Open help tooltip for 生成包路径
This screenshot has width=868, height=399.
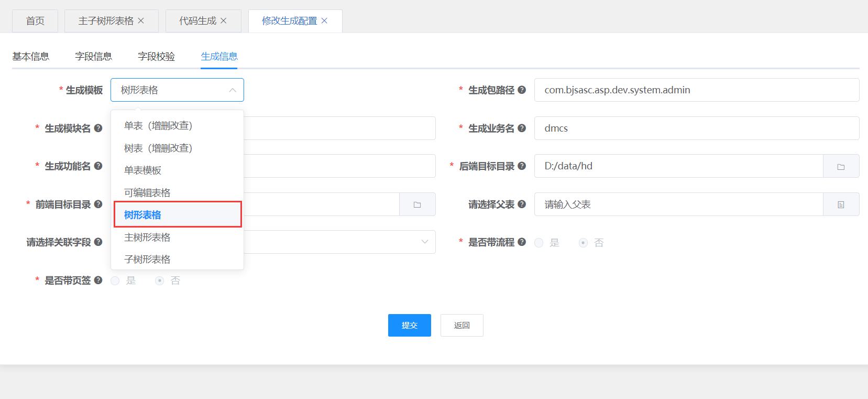click(x=522, y=90)
